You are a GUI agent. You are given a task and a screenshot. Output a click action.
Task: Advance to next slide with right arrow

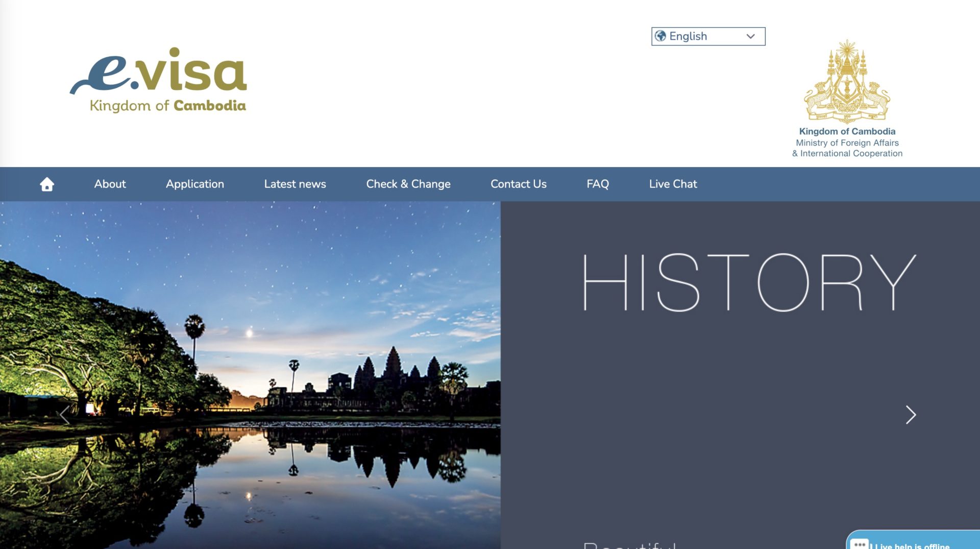[x=911, y=415]
